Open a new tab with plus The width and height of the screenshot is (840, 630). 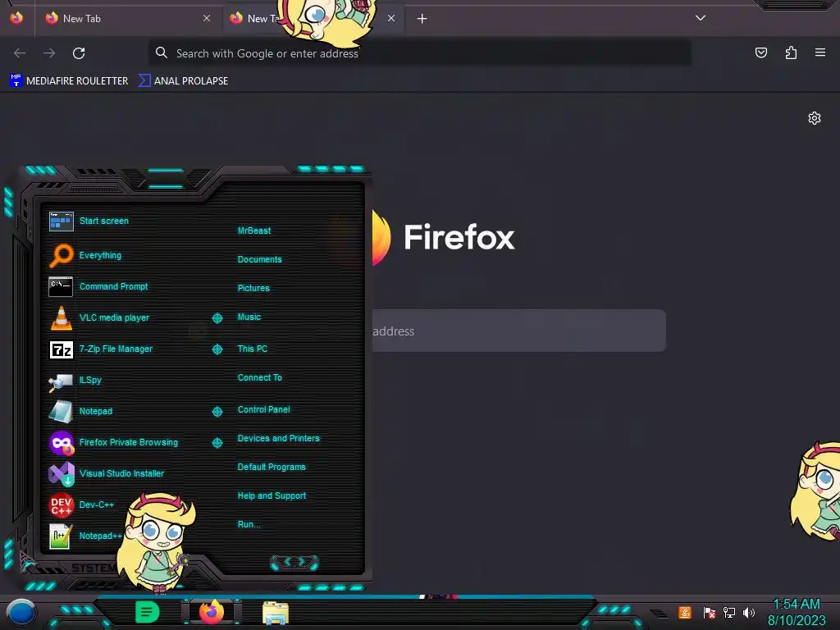click(422, 19)
